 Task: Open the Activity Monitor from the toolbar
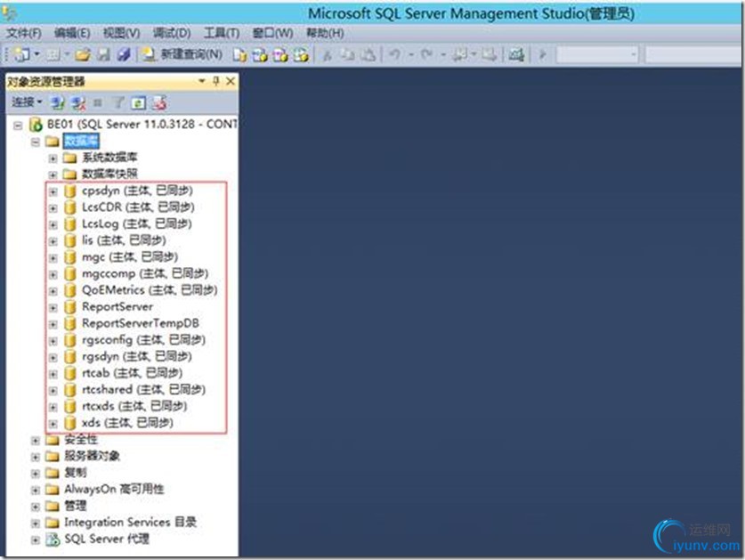click(516, 55)
